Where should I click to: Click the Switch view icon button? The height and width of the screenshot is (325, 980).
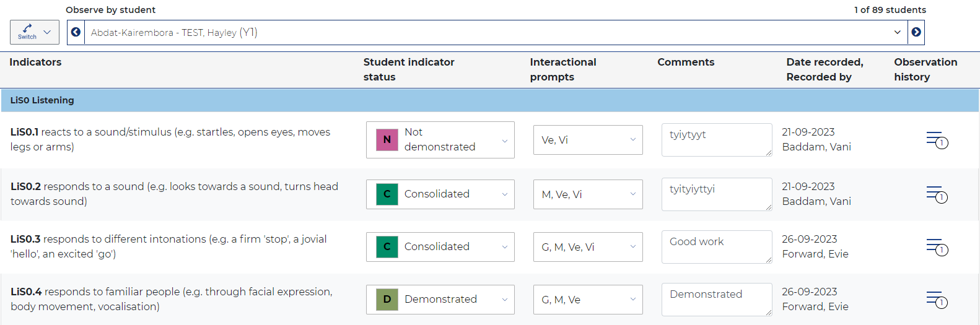[34, 32]
